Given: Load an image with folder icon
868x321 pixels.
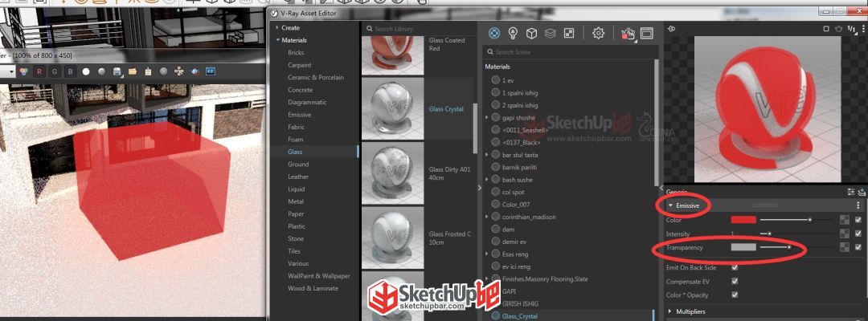Looking at the screenshot, I should tap(133, 71).
